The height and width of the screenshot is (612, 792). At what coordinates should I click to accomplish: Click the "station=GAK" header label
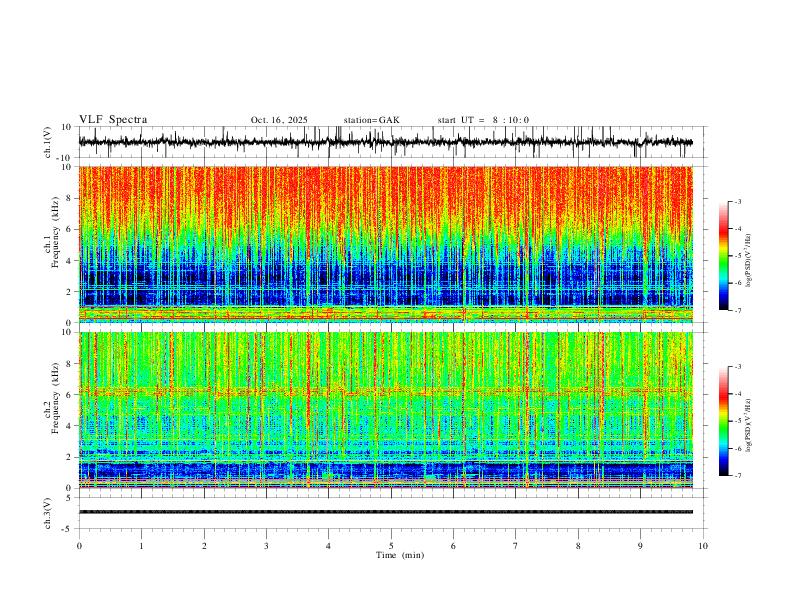[371, 120]
